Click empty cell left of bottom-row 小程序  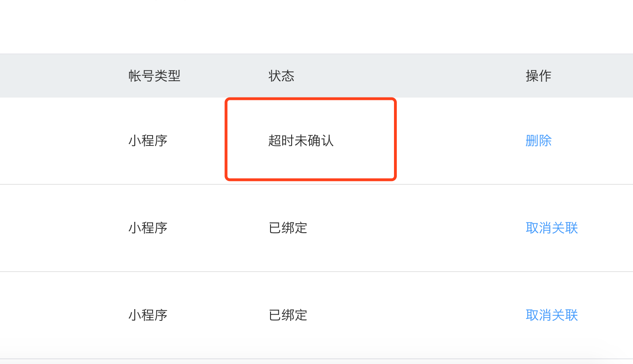tap(61, 315)
